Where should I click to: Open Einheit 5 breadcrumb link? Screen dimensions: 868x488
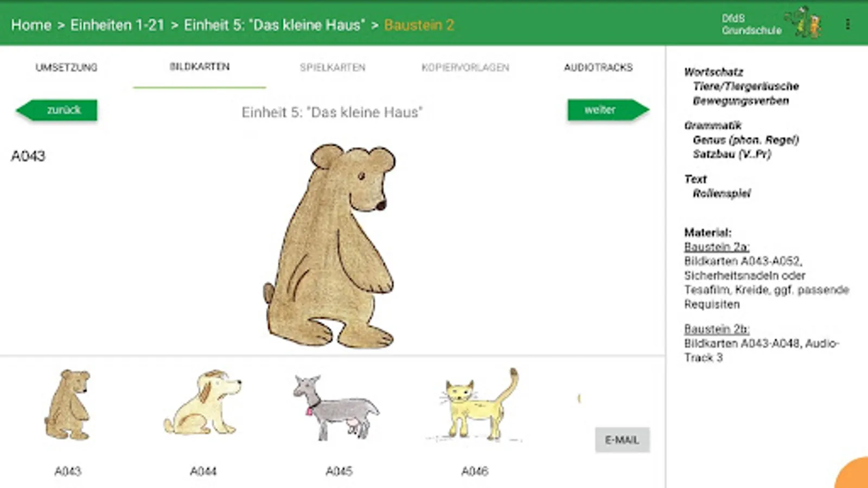point(275,25)
